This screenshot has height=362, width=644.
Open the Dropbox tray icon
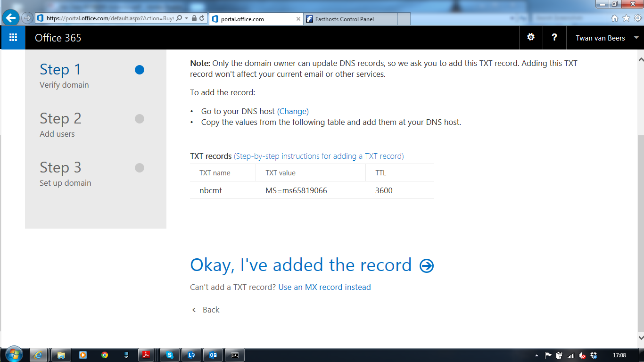coord(594,355)
